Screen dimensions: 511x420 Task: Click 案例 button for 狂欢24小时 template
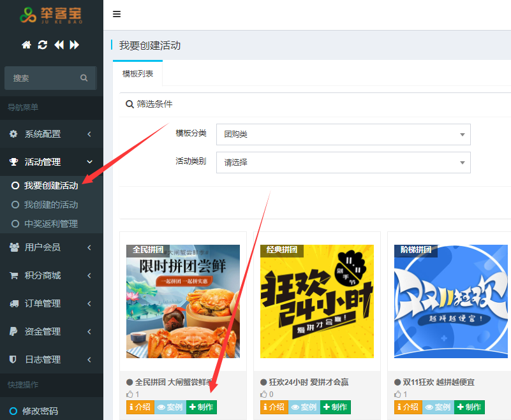coord(304,407)
